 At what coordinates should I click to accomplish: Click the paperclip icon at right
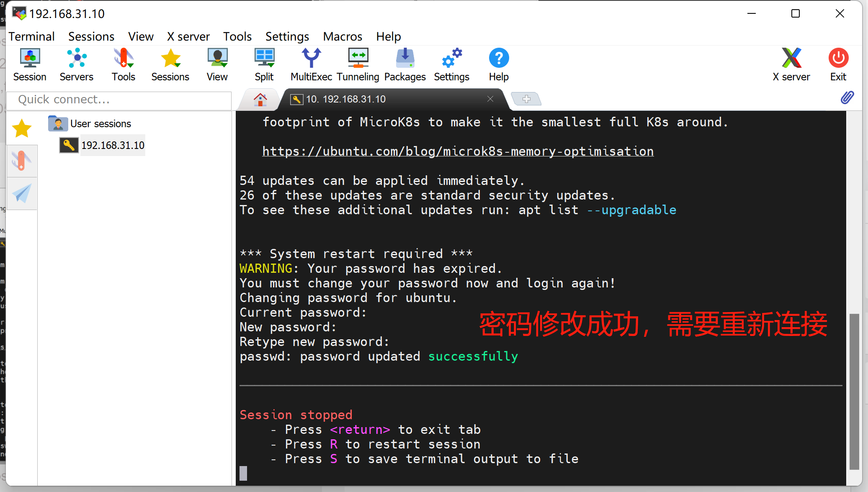(847, 98)
